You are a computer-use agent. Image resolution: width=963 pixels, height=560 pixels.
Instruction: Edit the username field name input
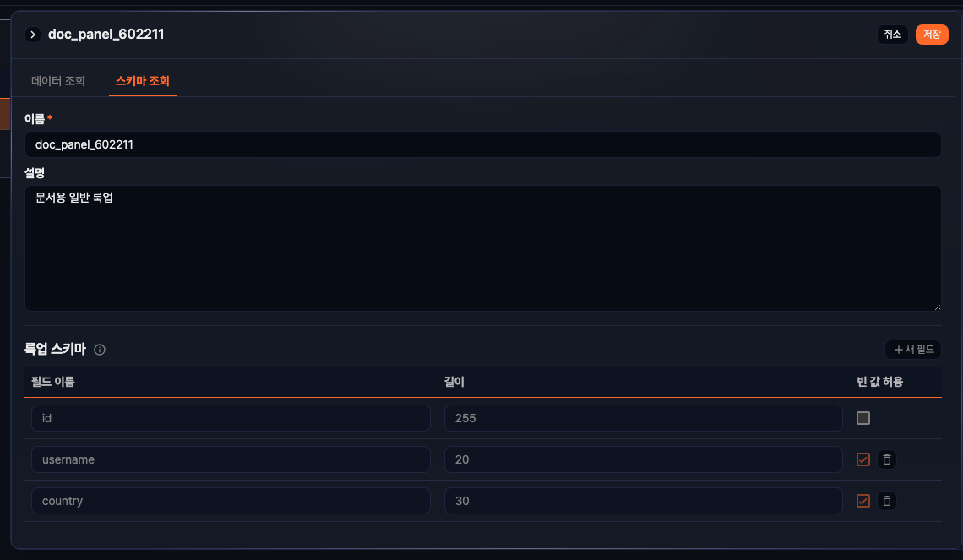click(x=231, y=459)
